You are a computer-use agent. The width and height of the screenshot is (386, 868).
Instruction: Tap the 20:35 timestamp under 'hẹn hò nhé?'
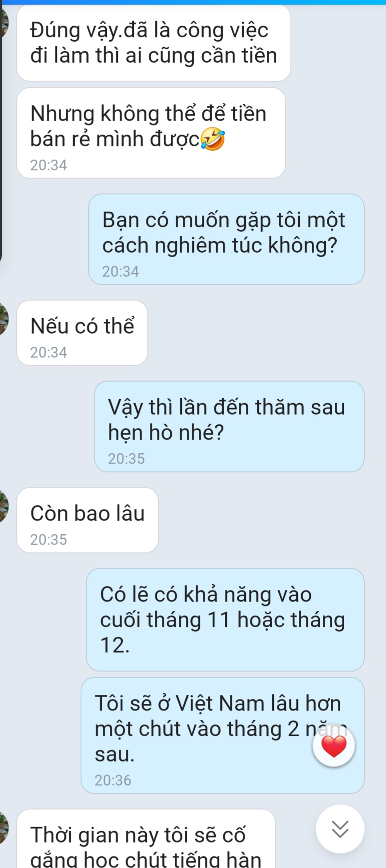pos(126,458)
